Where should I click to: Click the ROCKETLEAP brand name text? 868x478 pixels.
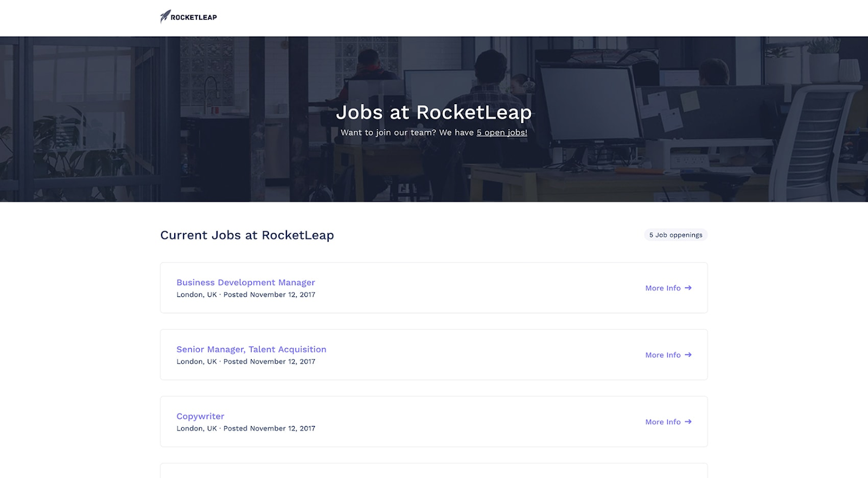click(194, 17)
